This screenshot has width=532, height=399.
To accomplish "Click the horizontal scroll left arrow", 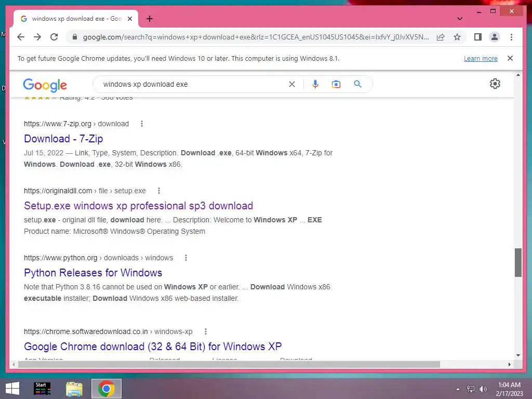I will pos(14,364).
